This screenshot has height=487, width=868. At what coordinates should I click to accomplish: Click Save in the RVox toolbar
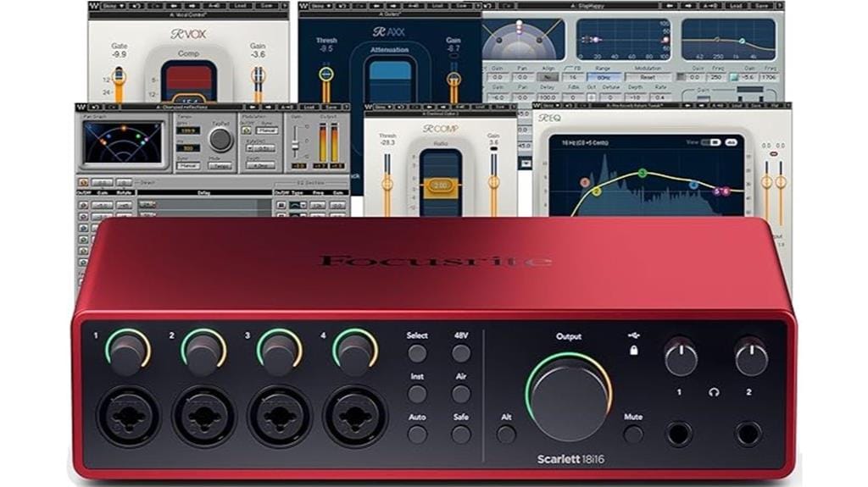pos(267,6)
